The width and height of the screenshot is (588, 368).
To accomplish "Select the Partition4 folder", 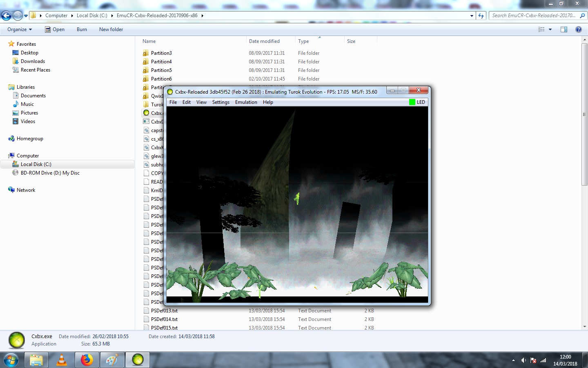I will pyautogui.click(x=161, y=62).
